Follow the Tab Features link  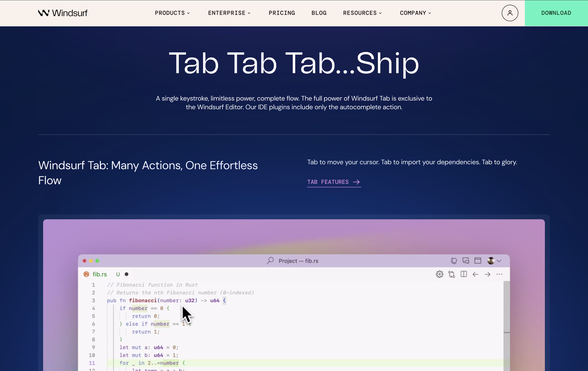tap(334, 182)
